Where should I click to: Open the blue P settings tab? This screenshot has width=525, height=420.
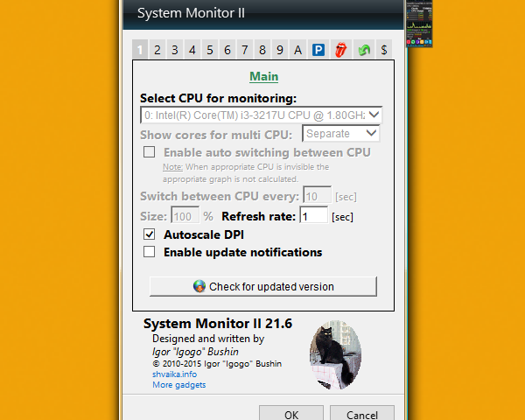tap(318, 50)
